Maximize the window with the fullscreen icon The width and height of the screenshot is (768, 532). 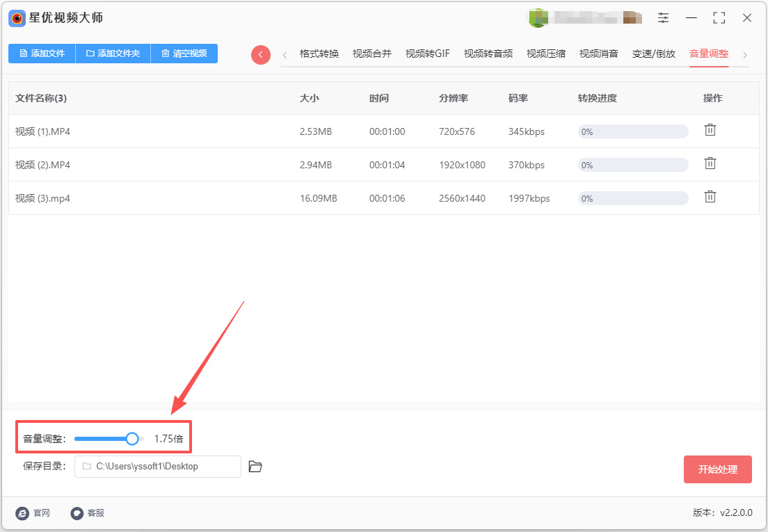click(x=719, y=18)
